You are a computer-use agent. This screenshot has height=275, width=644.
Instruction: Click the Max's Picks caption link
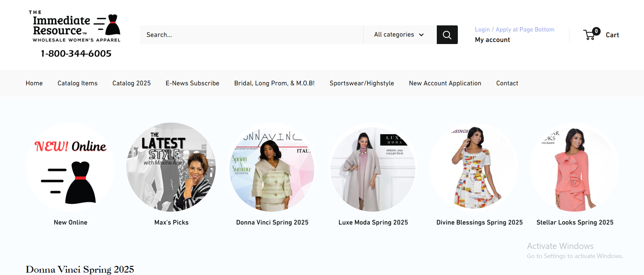pyautogui.click(x=171, y=223)
